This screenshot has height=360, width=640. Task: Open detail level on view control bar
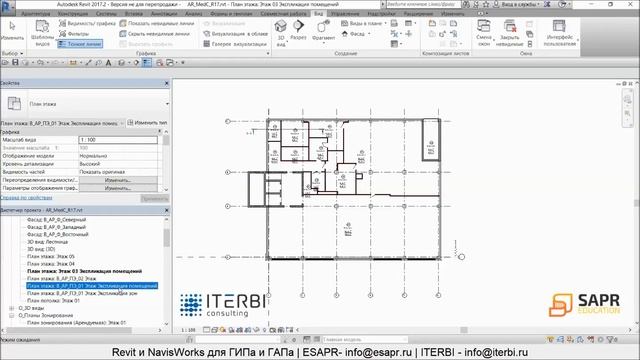[207, 330]
